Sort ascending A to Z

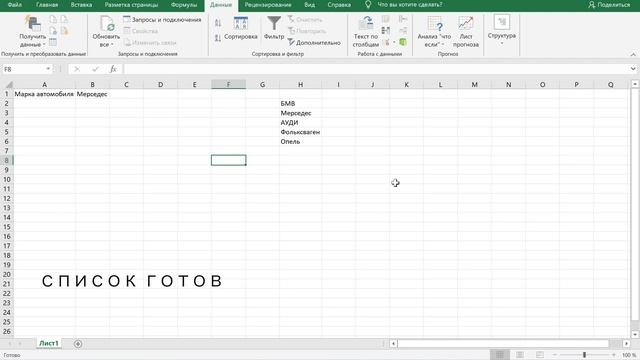pyautogui.click(x=218, y=23)
